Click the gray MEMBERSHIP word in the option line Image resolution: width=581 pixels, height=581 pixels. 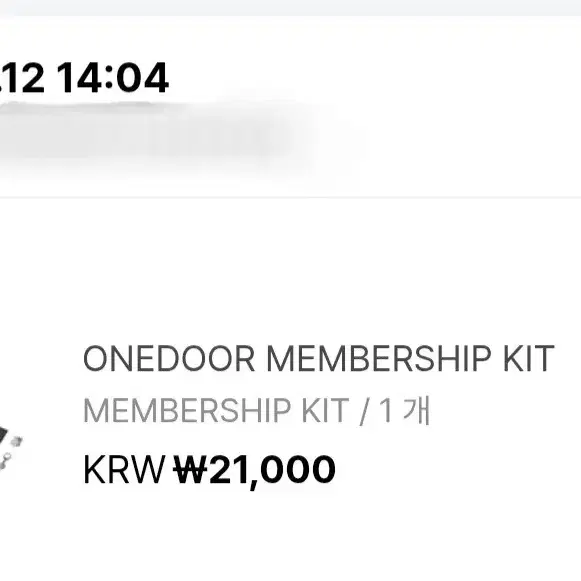pyautogui.click(x=187, y=411)
